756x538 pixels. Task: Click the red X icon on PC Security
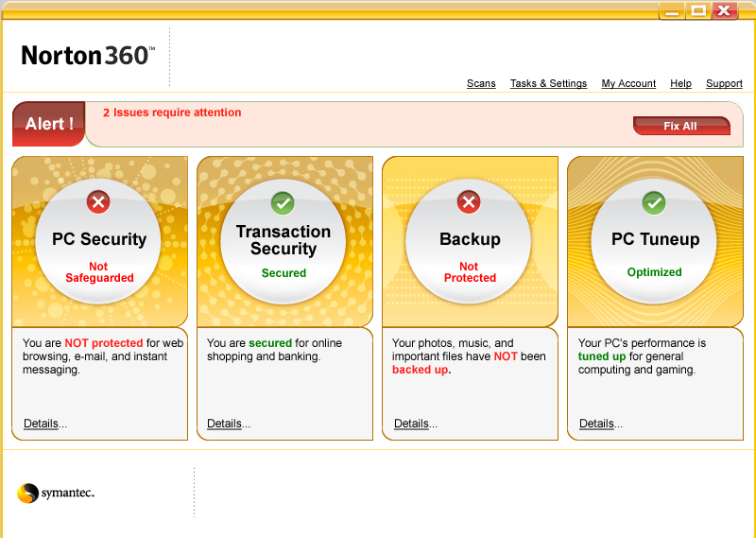pos(98,202)
